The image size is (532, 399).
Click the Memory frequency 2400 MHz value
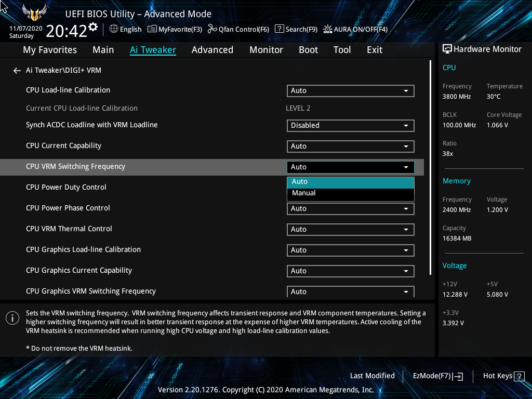pyautogui.click(x=456, y=210)
